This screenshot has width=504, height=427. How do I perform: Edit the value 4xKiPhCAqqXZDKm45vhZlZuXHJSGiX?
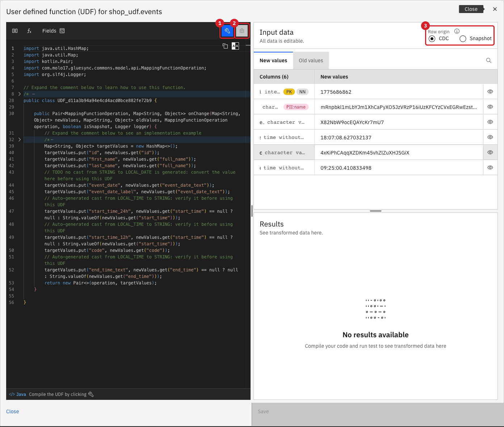tap(399, 152)
